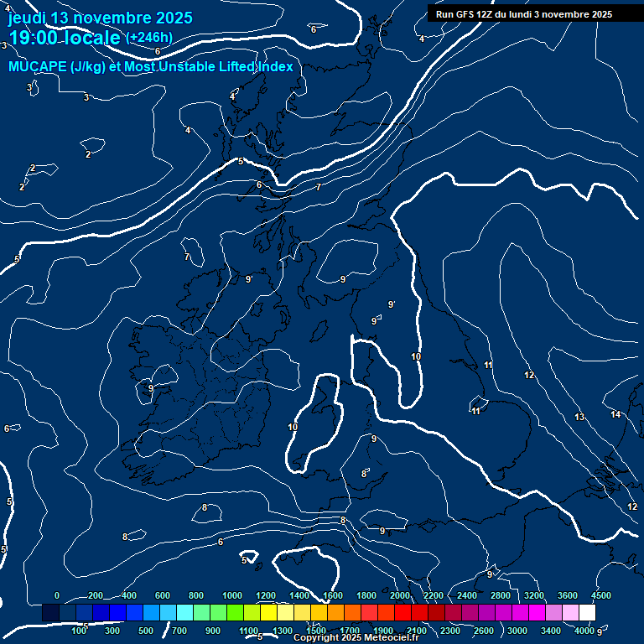Click the white swatch ending the color scale

pos(587,612)
